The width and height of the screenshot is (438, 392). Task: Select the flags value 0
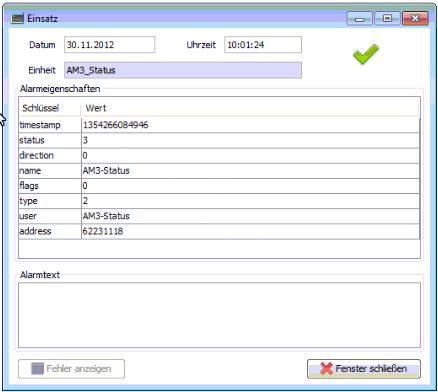click(x=250, y=186)
